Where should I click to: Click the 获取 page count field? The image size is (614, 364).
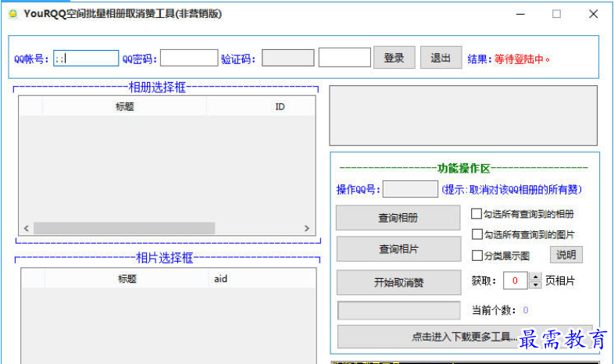[515, 280]
